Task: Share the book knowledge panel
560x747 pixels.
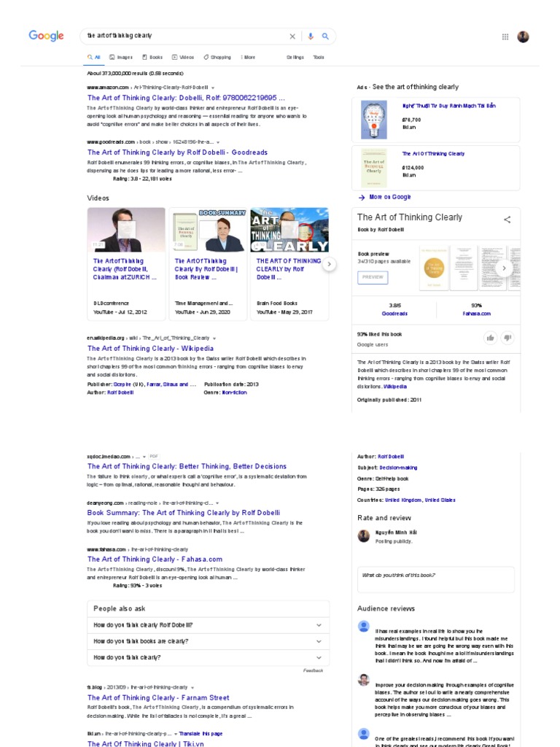Action: point(507,219)
